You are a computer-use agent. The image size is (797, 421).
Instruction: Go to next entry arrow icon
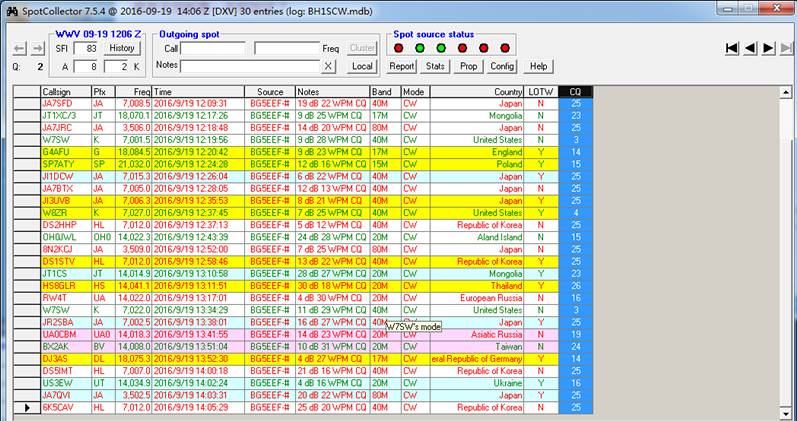tap(767, 48)
